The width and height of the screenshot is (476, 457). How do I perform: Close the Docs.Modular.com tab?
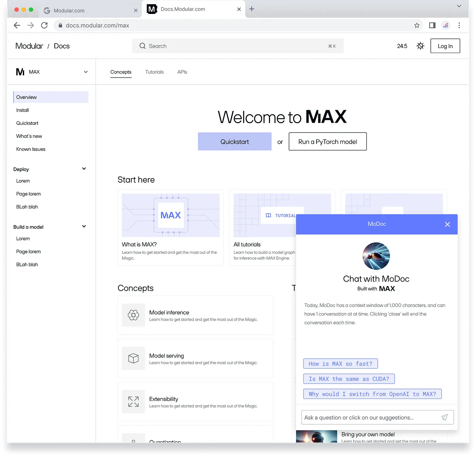click(239, 9)
